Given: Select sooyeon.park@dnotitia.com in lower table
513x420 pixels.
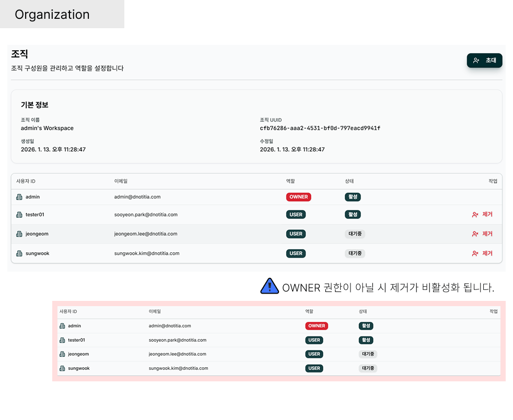Looking at the screenshot, I should tap(178, 340).
